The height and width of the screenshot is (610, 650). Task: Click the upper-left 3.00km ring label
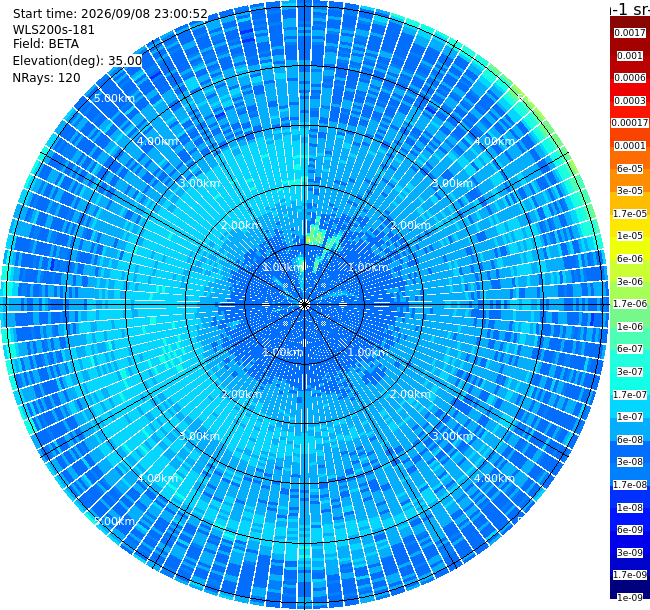[x=199, y=183]
